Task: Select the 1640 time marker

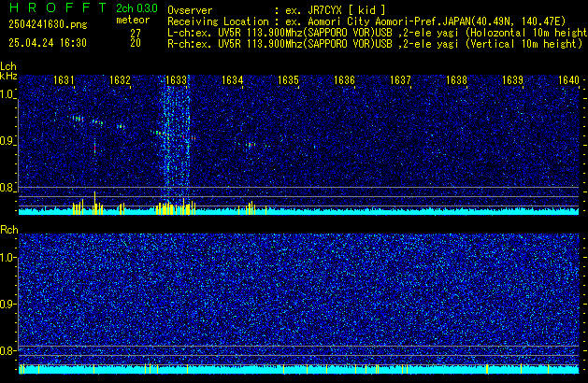Action: coord(568,80)
